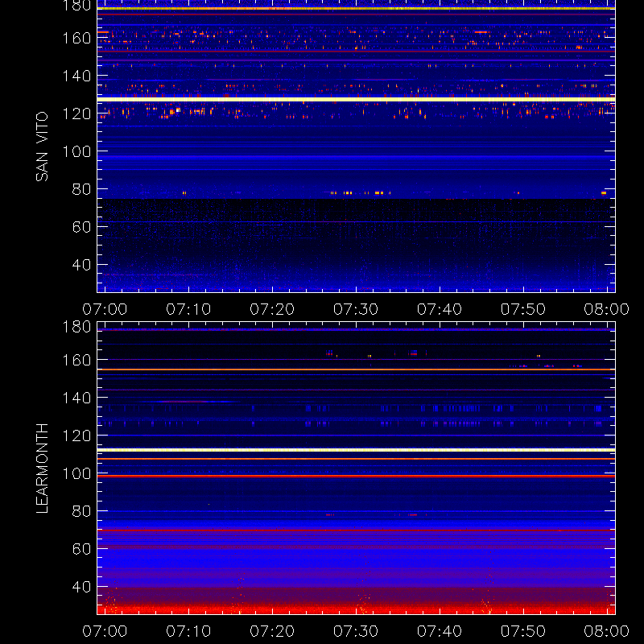Click 07:00 time label under SAN VITO plot

pyautogui.click(x=105, y=309)
